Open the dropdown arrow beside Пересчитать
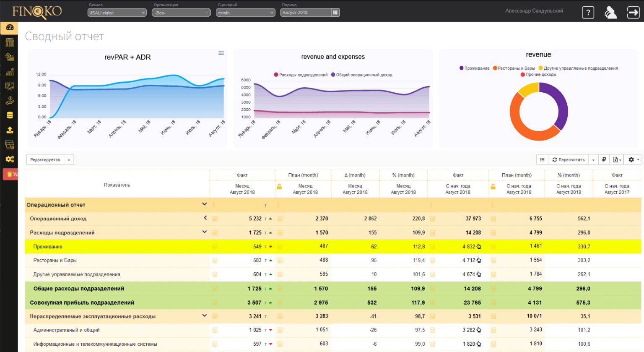Screen dimensions: 644x352 coord(593,159)
